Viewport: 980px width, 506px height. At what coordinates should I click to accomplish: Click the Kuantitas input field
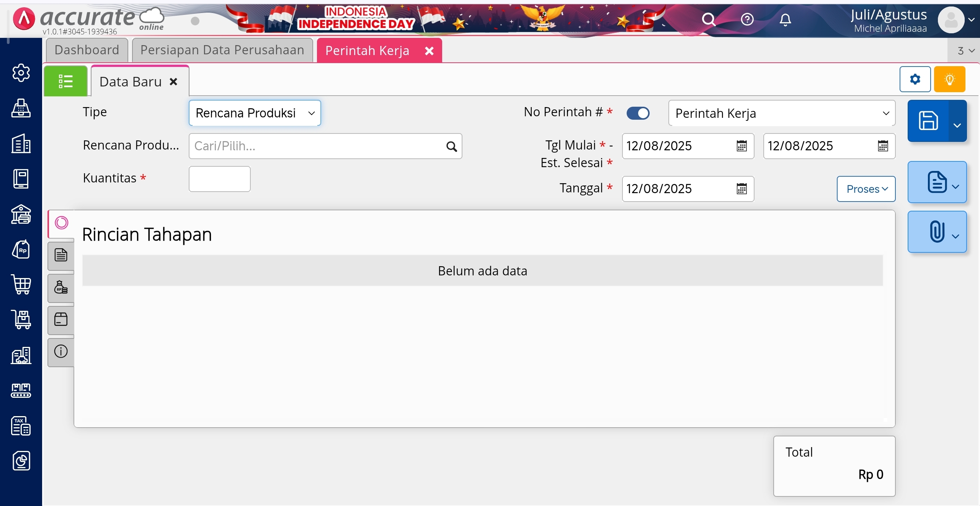219,179
